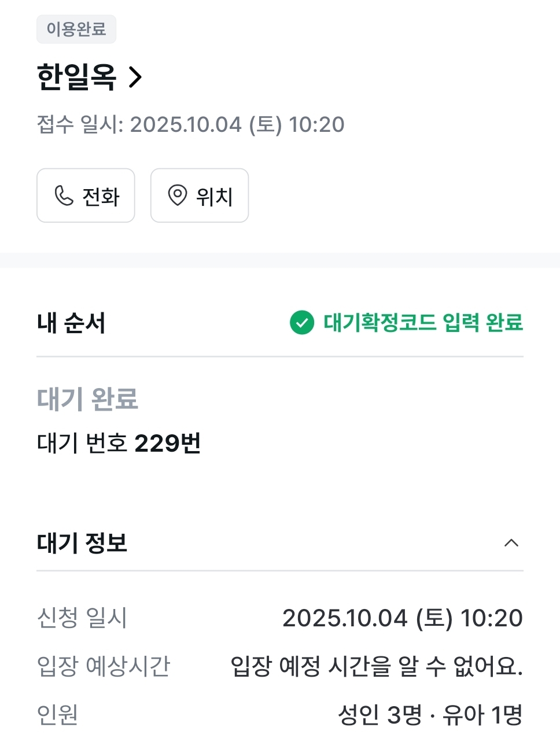Tap the 인원 row label

coord(57,715)
